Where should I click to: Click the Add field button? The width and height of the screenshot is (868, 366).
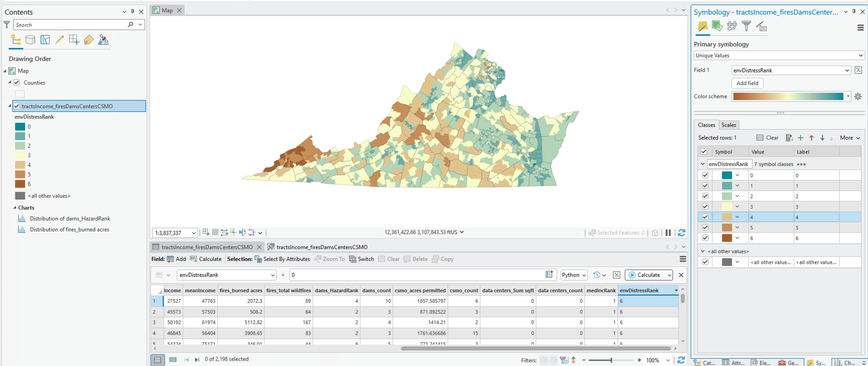click(747, 83)
